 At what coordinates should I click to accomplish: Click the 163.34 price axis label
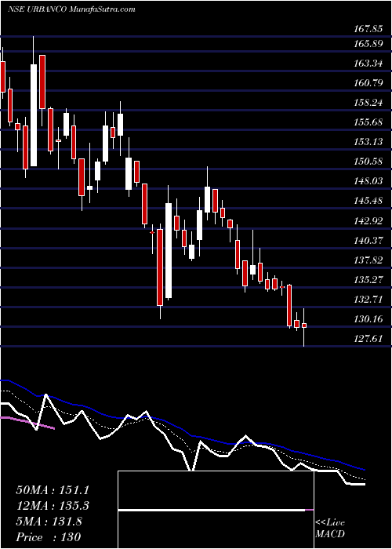coord(368,64)
